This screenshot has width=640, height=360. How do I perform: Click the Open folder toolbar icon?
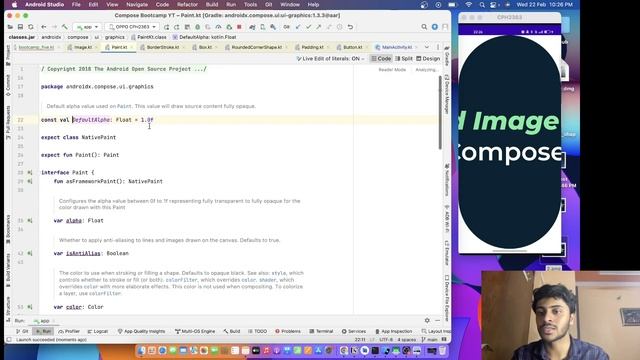(x=10, y=27)
